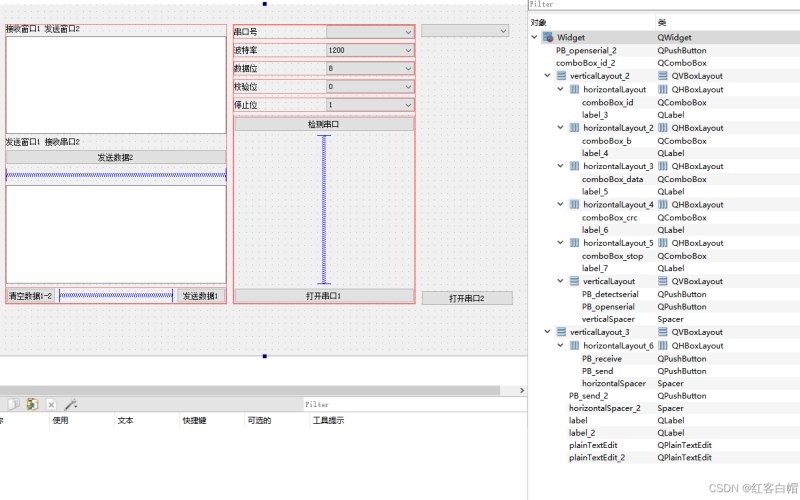Viewport: 800px width, 500px height.
Task: Collapse the horizontalLayout_4 tree node
Action: pyautogui.click(x=560, y=204)
